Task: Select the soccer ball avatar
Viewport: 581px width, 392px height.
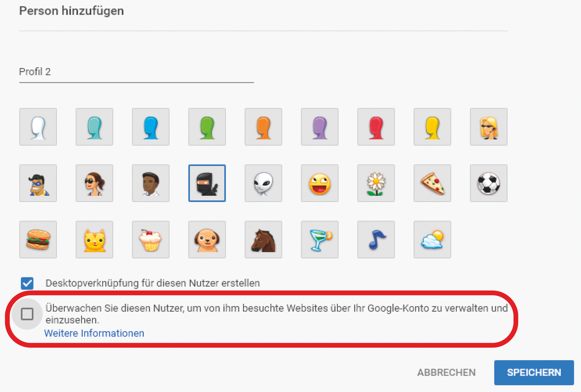Action: [489, 183]
